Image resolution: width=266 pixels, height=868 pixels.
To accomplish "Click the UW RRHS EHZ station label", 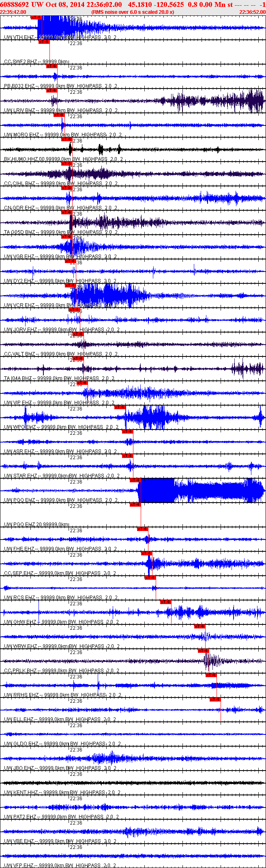I will [x=63, y=695].
